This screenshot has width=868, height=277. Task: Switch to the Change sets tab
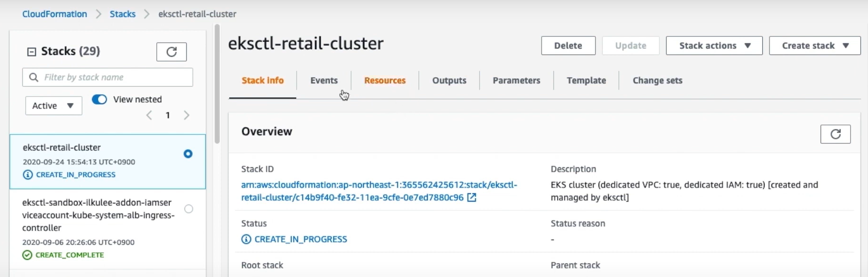tap(657, 80)
